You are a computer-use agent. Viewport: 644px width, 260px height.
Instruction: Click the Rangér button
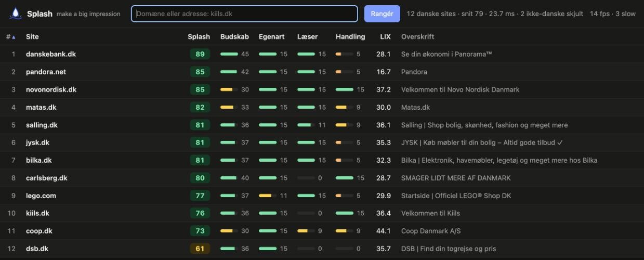point(382,14)
